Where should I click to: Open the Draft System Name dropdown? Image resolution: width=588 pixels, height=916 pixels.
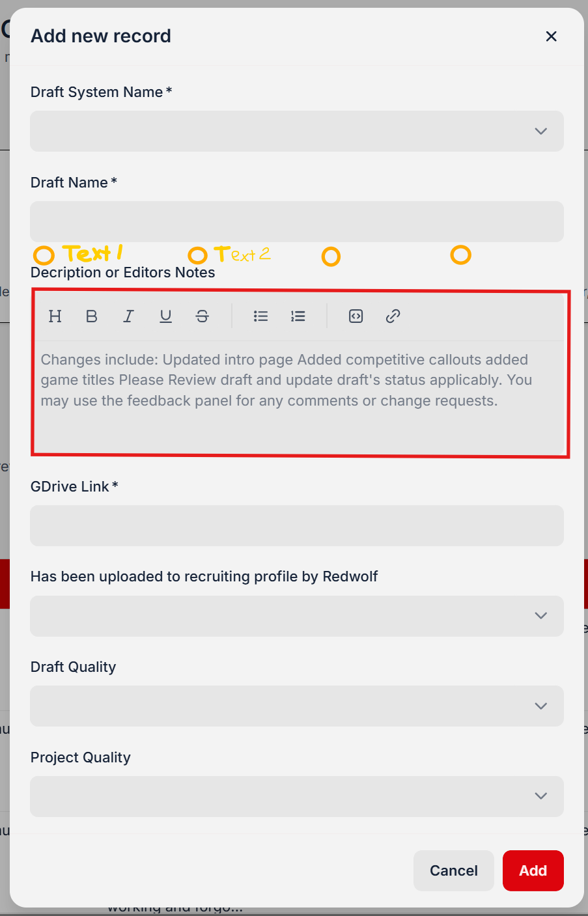click(x=297, y=131)
